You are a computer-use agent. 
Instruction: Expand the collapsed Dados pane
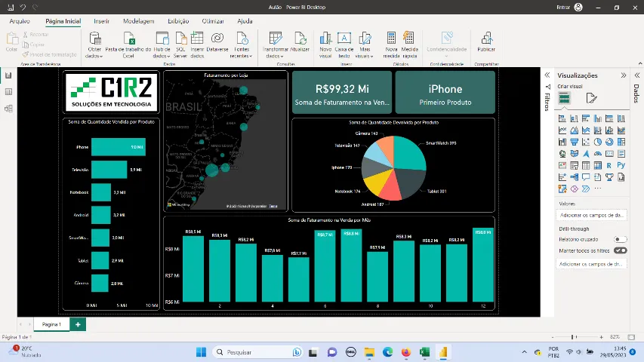pyautogui.click(x=636, y=75)
